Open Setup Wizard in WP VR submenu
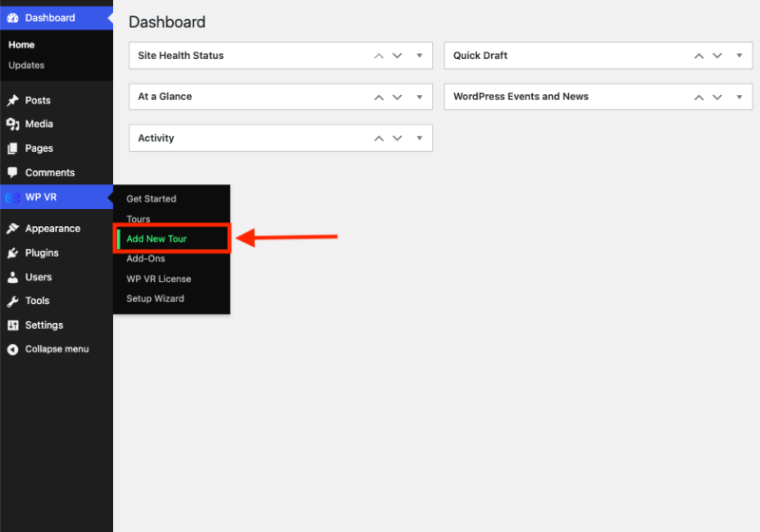 (x=155, y=299)
